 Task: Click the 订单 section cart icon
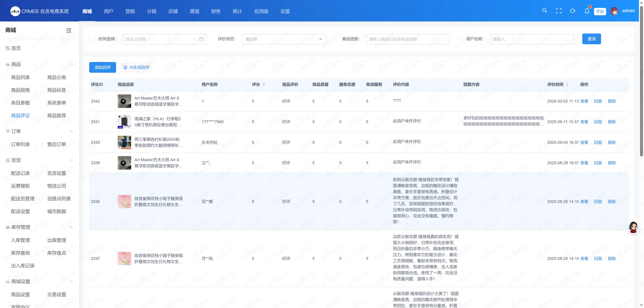pos(8,131)
